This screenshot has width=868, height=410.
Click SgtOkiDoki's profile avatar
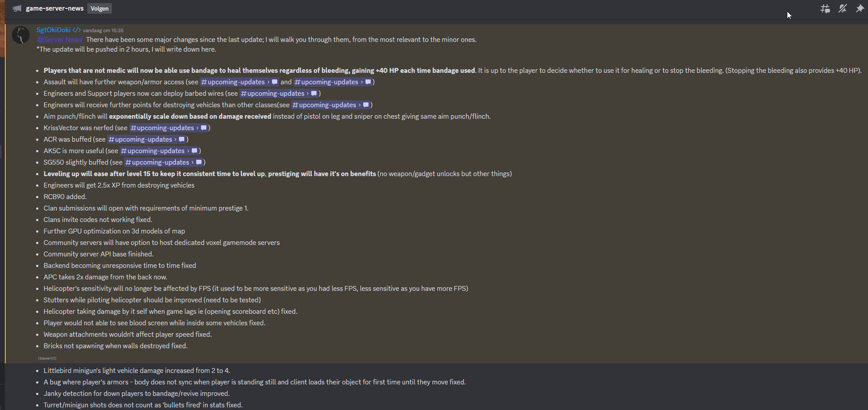coord(21,35)
